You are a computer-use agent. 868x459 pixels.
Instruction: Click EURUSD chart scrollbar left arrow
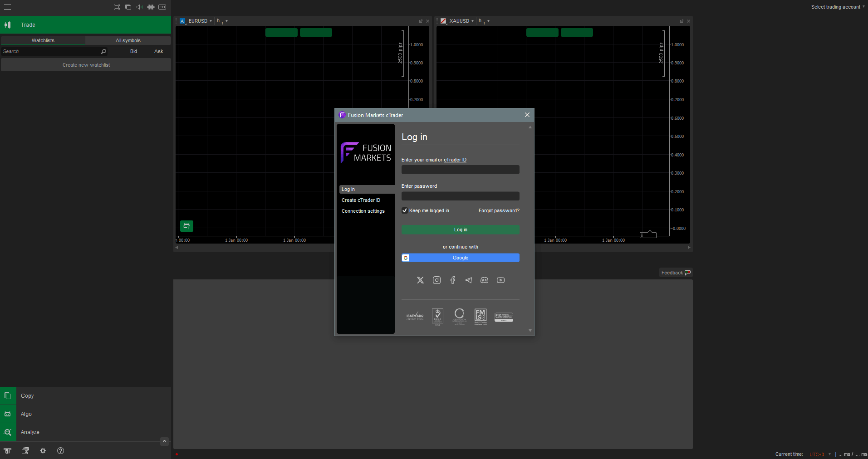(177, 247)
